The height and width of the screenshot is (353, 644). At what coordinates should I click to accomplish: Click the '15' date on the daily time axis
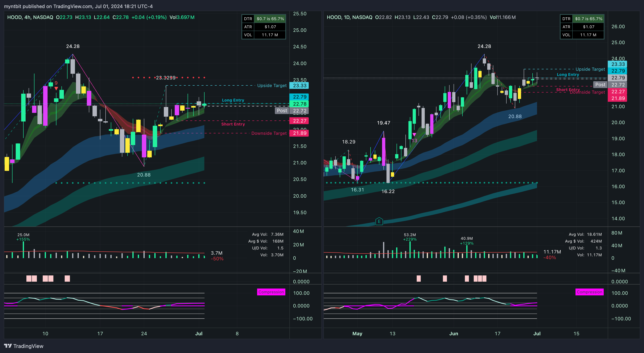pyautogui.click(x=576, y=333)
